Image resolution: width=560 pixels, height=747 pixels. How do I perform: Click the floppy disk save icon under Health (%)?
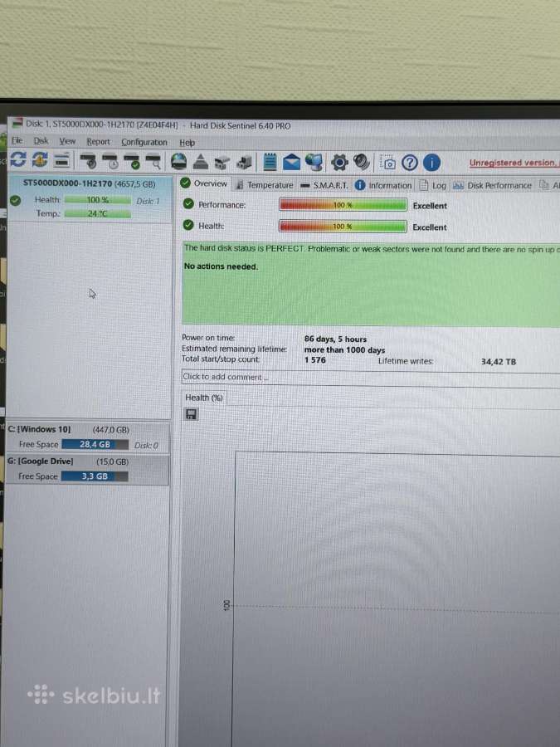coord(191,414)
